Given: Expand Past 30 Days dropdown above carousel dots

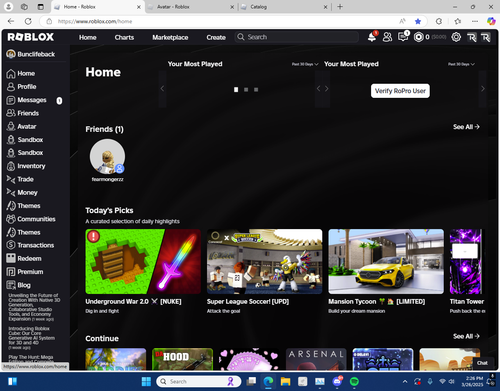Looking at the screenshot, I should pyautogui.click(x=305, y=64).
